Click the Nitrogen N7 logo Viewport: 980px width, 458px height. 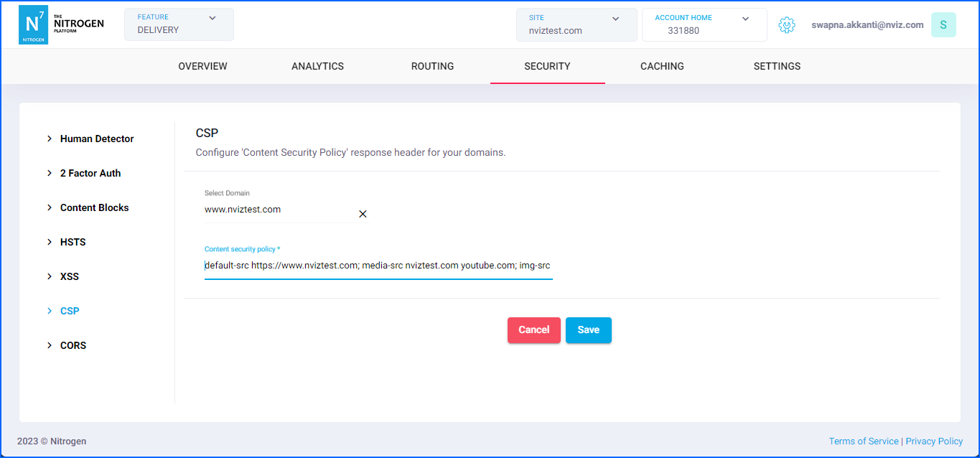[32, 24]
